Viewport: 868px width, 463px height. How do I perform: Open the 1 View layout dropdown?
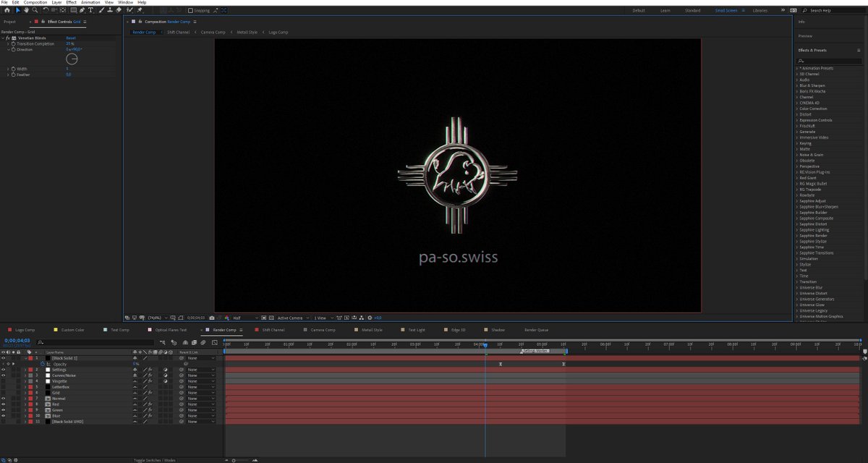coord(323,318)
